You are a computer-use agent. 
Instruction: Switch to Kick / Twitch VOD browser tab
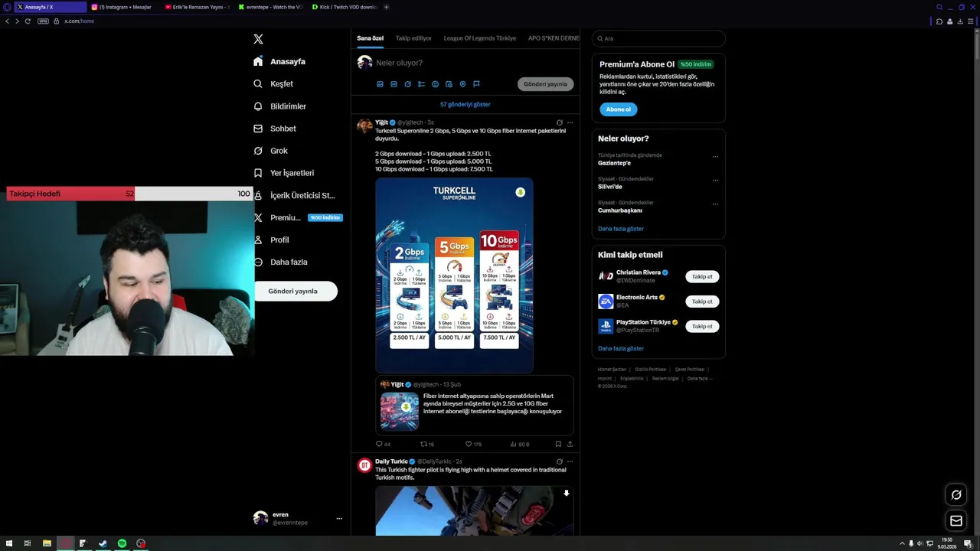[346, 7]
